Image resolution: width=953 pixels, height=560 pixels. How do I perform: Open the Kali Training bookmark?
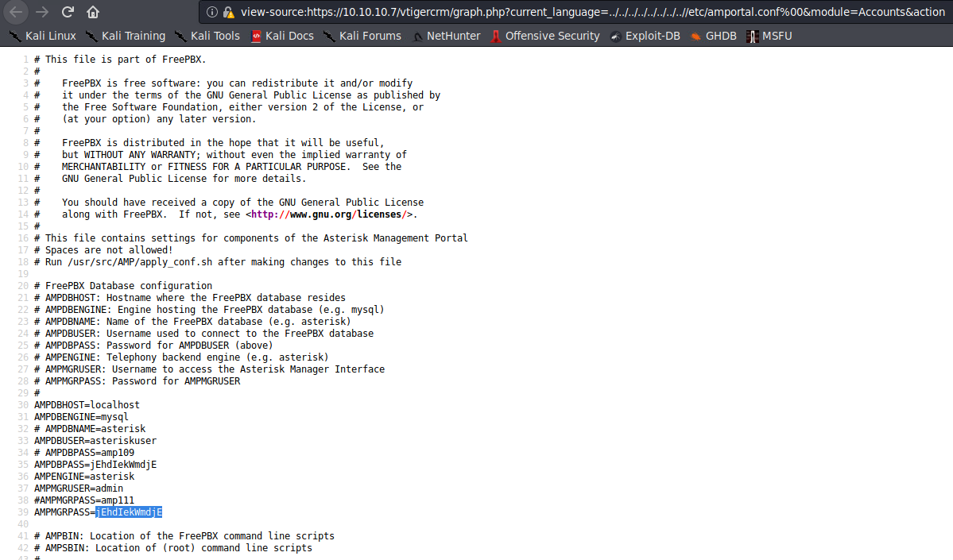[126, 36]
